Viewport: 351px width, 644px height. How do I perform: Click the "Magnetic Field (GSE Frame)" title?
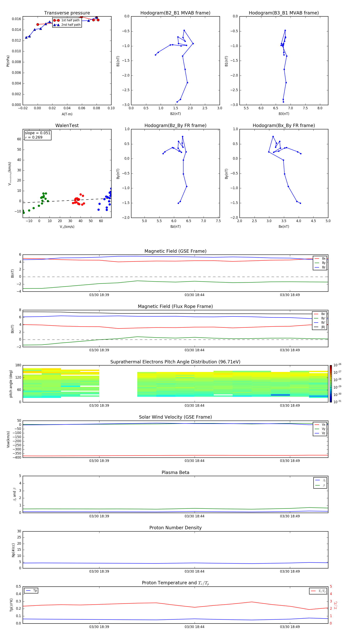tap(175, 251)
